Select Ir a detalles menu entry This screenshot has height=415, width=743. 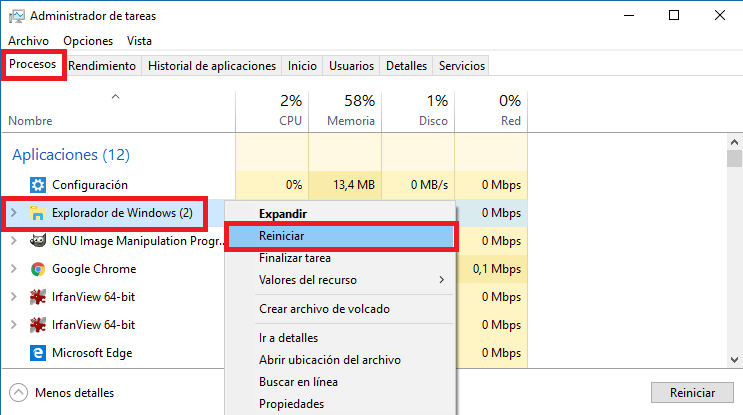[x=340, y=338]
